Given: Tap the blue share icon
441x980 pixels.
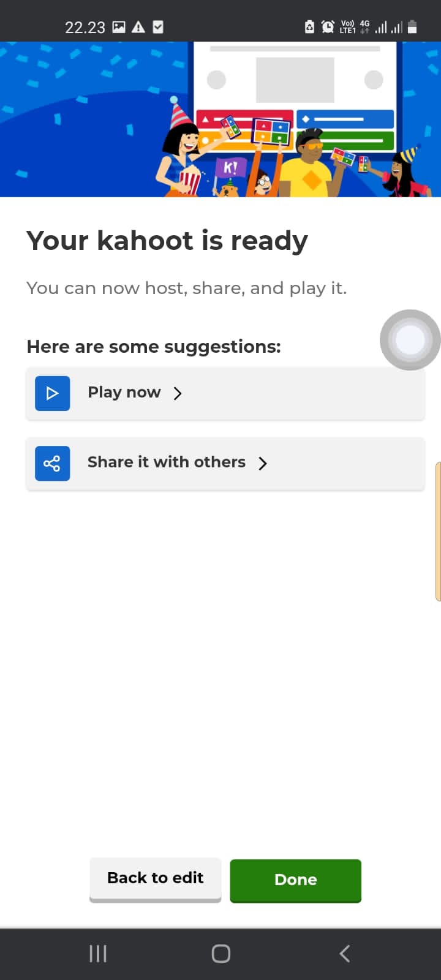Looking at the screenshot, I should click(52, 463).
